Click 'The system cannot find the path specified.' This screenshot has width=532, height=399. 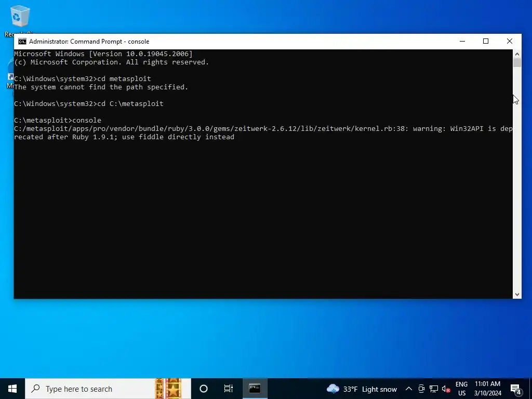tap(101, 87)
